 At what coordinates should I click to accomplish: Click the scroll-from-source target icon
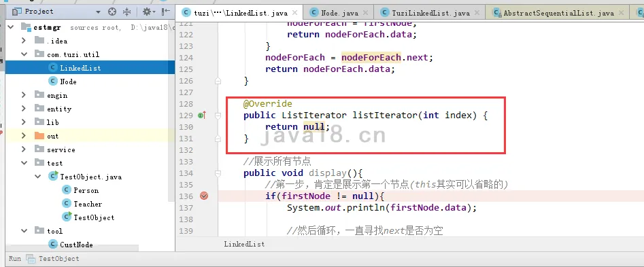112,12
